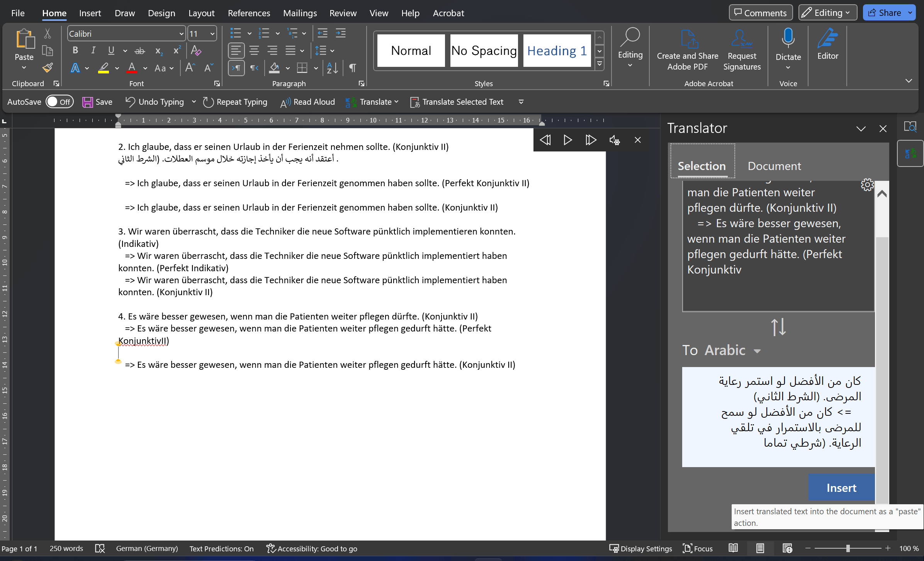Apply the Heading 1 style
This screenshot has height=561, width=924.
click(x=557, y=51)
